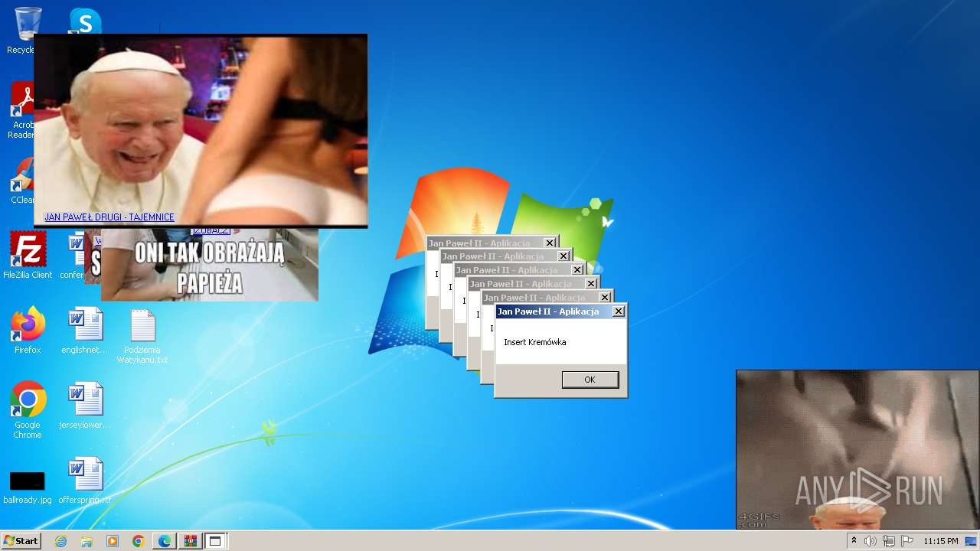This screenshot has width=980, height=551.
Task: Select the englishnet Word document icon
Action: [85, 331]
